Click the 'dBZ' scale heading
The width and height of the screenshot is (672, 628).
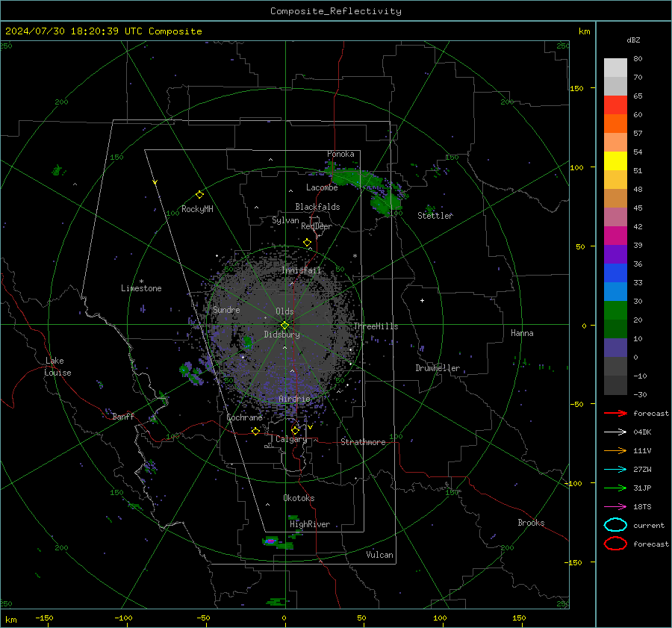point(633,40)
